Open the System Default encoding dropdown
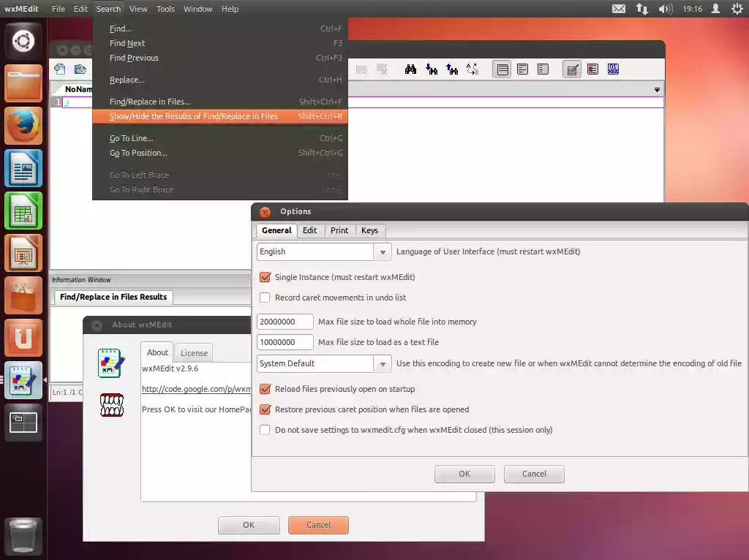Viewport: 749px width, 560px height. [383, 363]
